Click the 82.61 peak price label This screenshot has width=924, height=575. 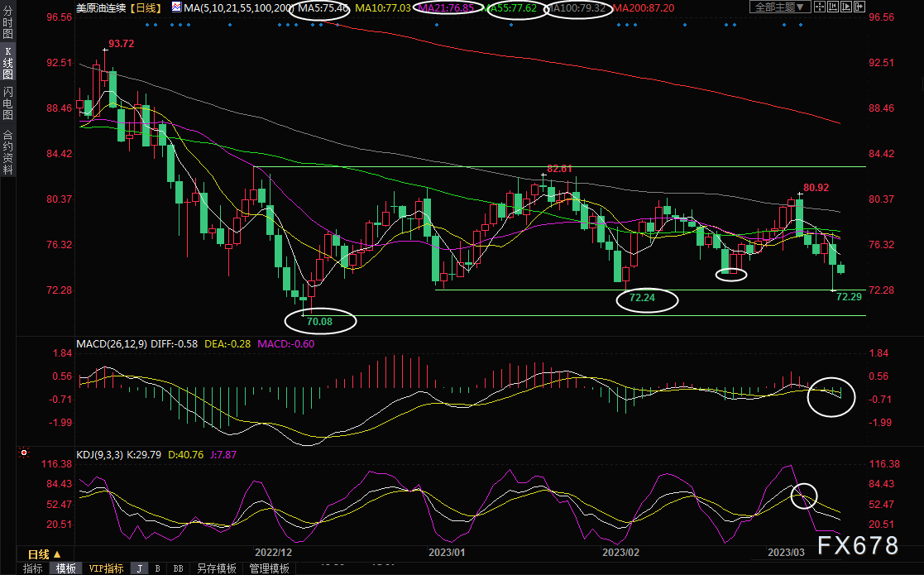tap(560, 169)
